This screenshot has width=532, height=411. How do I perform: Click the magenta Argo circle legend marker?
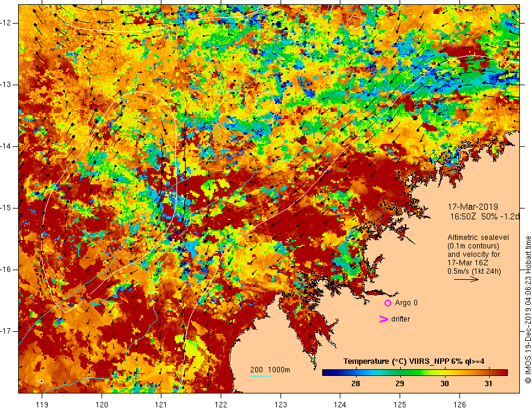(x=388, y=303)
